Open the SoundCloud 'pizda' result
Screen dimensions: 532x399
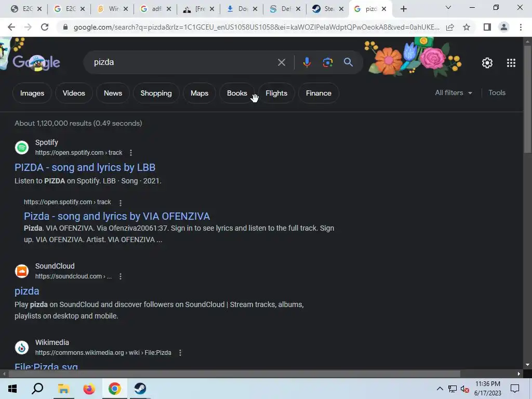27,291
